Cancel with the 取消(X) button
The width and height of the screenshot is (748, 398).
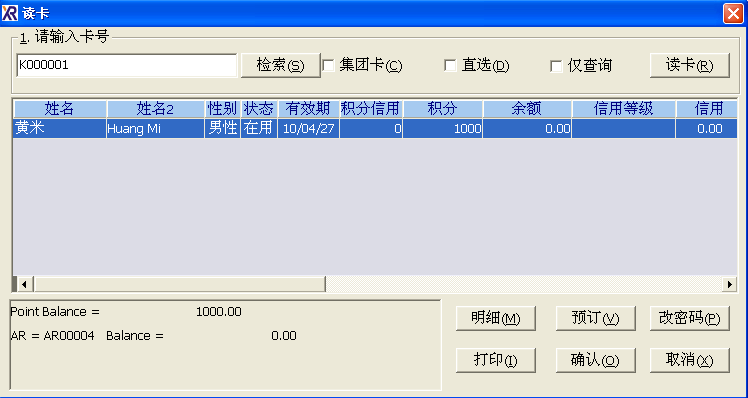point(689,360)
